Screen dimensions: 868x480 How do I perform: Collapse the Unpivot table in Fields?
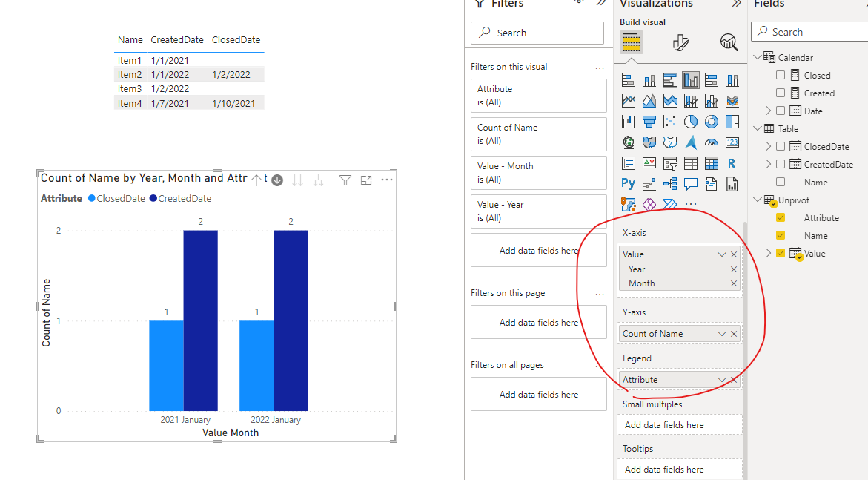758,200
